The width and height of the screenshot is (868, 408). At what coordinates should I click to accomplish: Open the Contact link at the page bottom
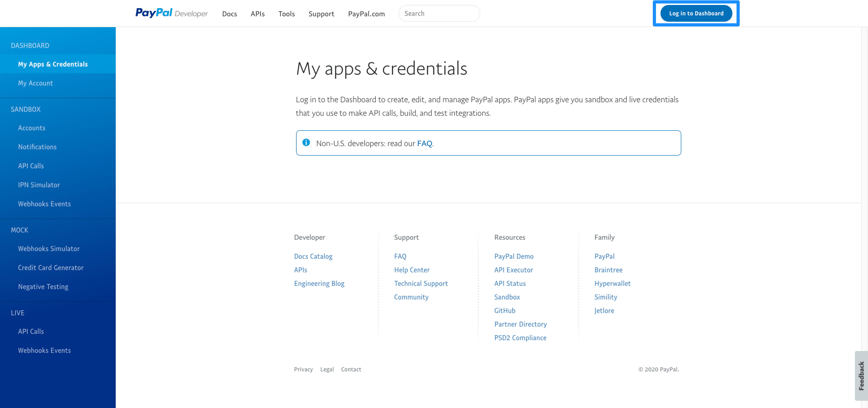[351, 369]
